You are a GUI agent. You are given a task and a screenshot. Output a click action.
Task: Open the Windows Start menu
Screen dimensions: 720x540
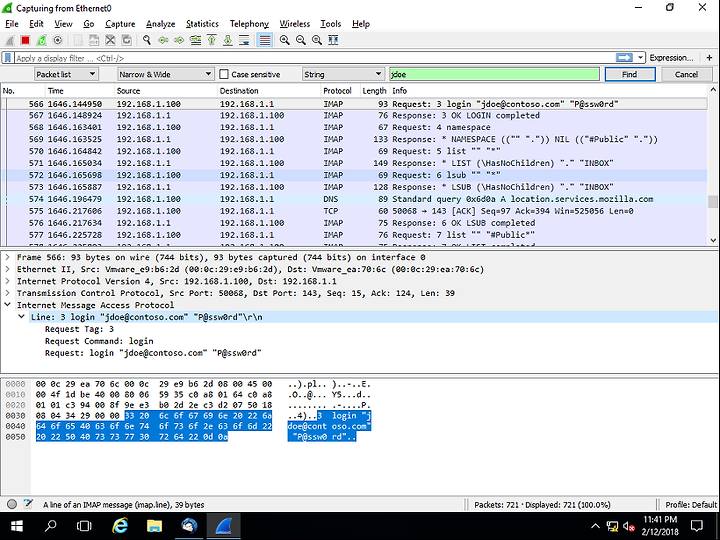click(17, 526)
